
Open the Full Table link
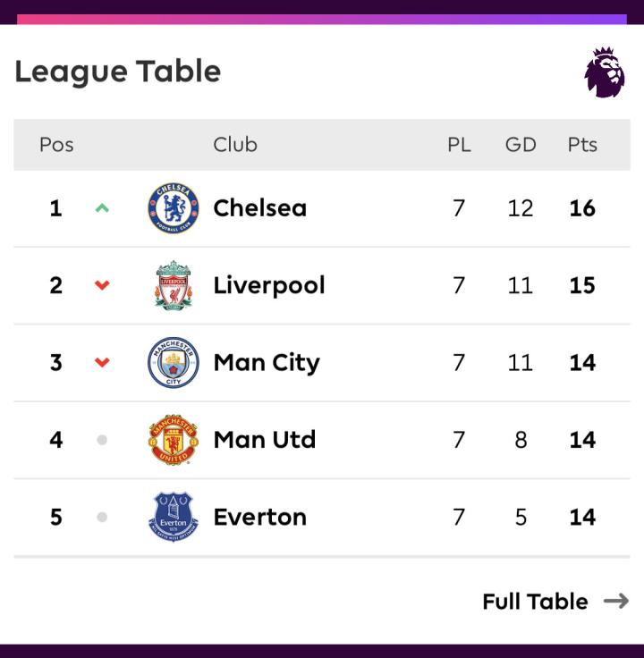click(535, 602)
